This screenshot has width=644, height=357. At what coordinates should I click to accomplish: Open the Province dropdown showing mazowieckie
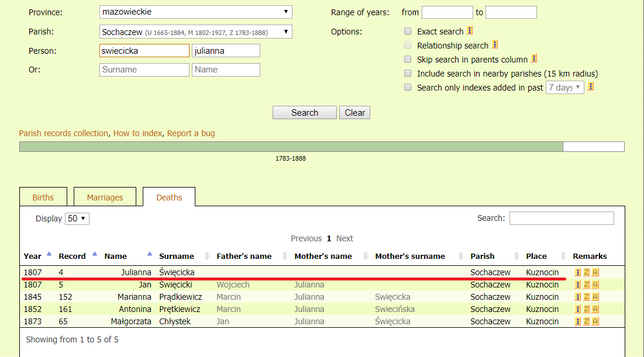tap(195, 12)
